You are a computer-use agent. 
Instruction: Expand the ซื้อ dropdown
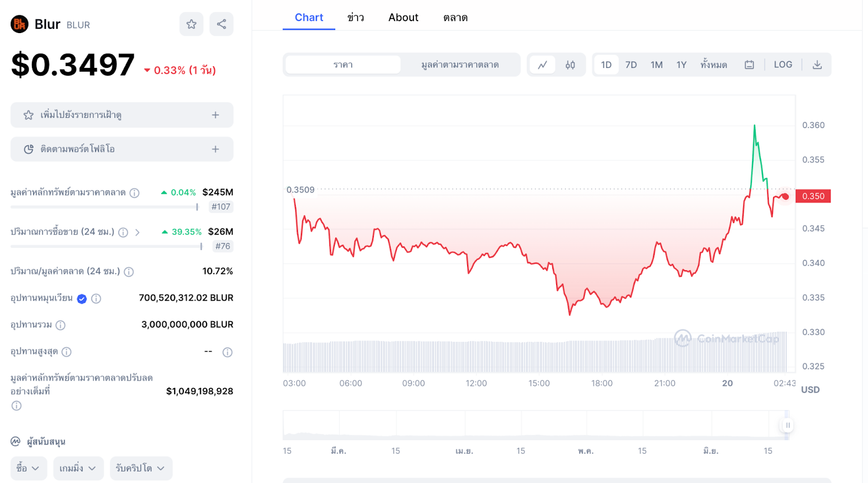point(28,468)
